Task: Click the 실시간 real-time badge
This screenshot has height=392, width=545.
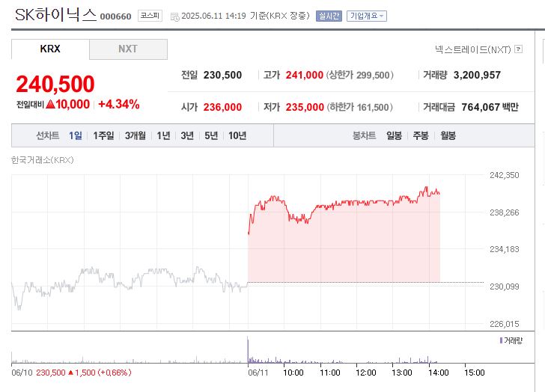Action: point(329,16)
